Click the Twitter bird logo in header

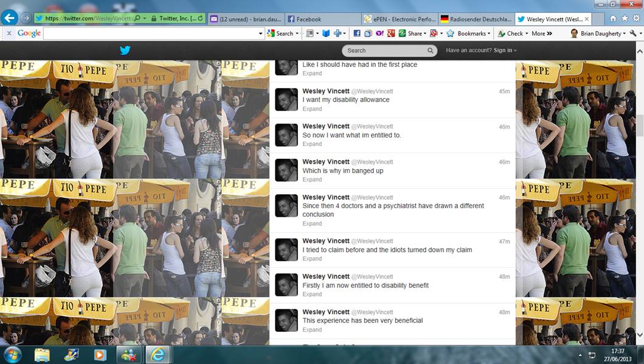tap(125, 50)
